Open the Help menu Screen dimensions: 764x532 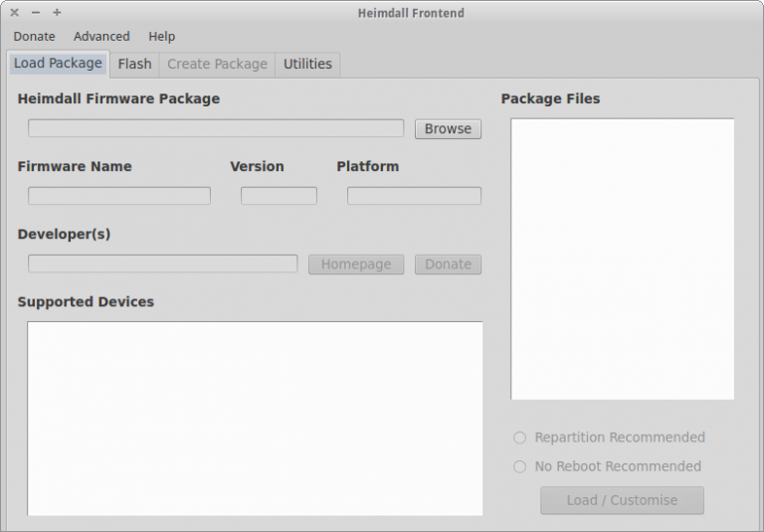click(161, 37)
